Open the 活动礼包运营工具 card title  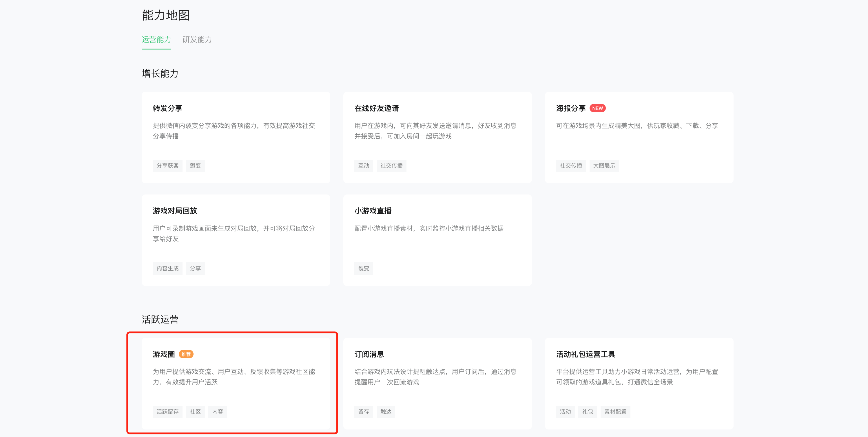pos(586,354)
